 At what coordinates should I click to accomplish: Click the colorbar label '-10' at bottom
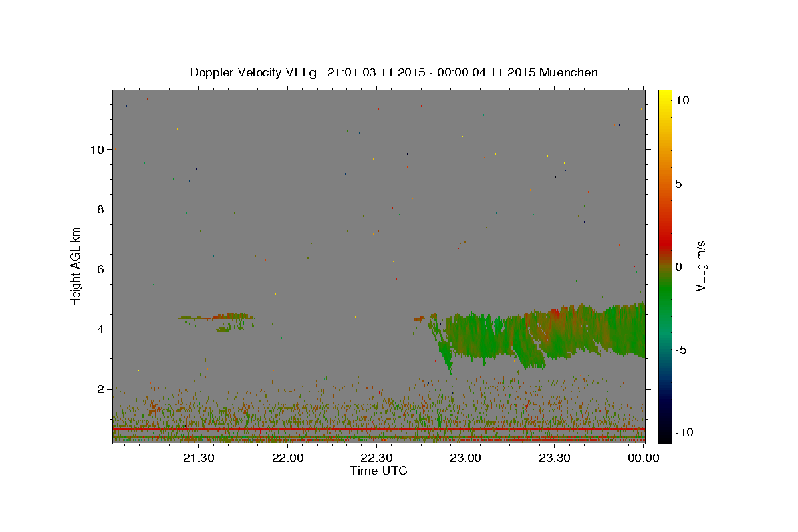(684, 432)
